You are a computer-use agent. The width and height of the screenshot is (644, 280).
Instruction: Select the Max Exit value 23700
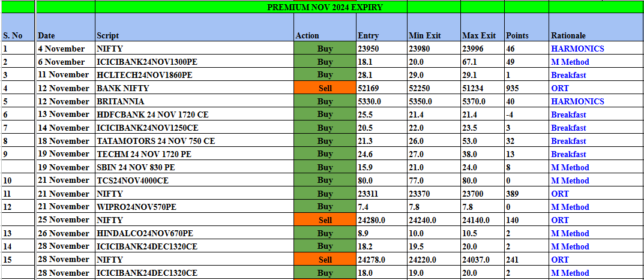[x=474, y=194]
